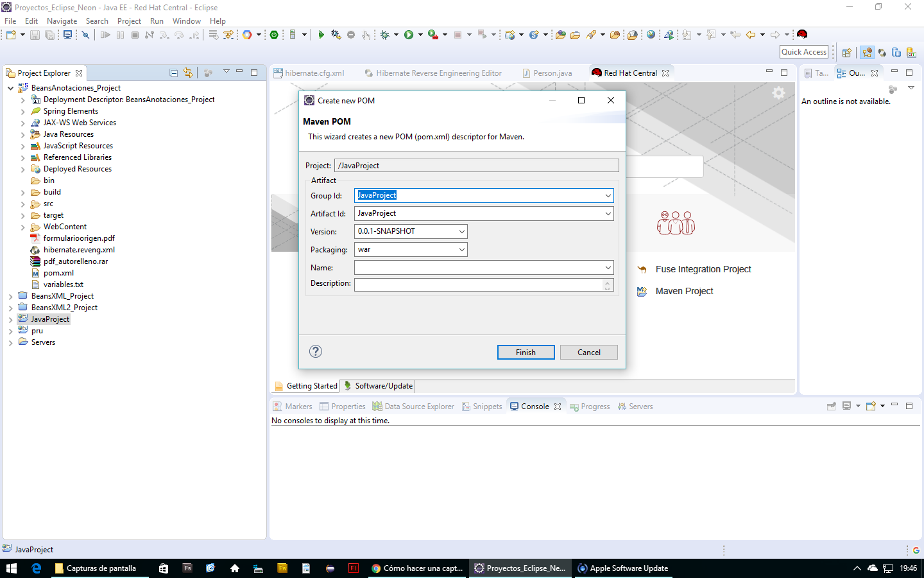Click the Cancel button

click(588, 352)
